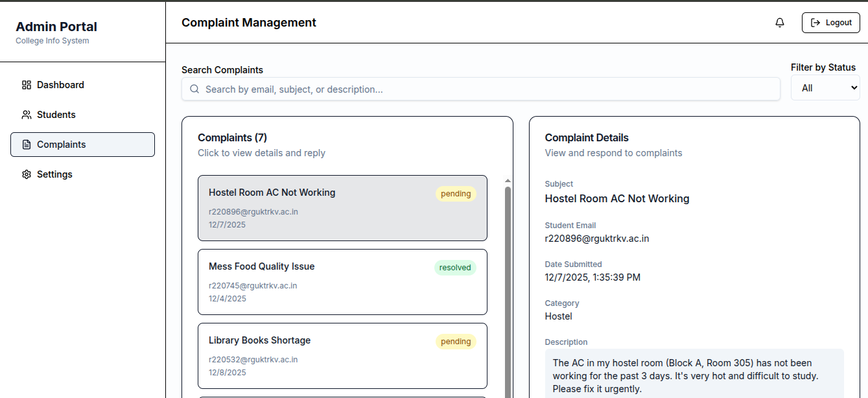Click the resolved badge on Mess Food complaint
868x398 pixels.
coord(455,268)
